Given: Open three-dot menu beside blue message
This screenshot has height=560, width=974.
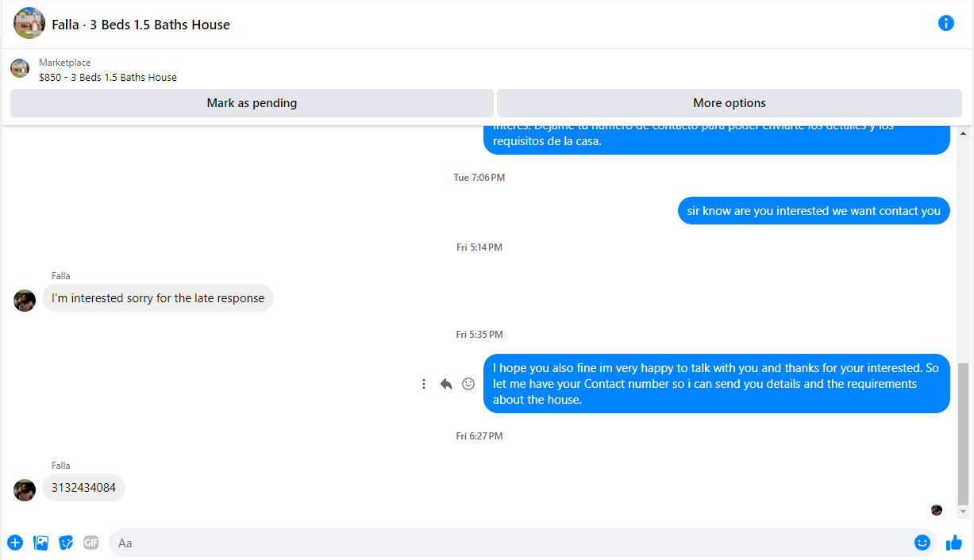Looking at the screenshot, I should [424, 384].
